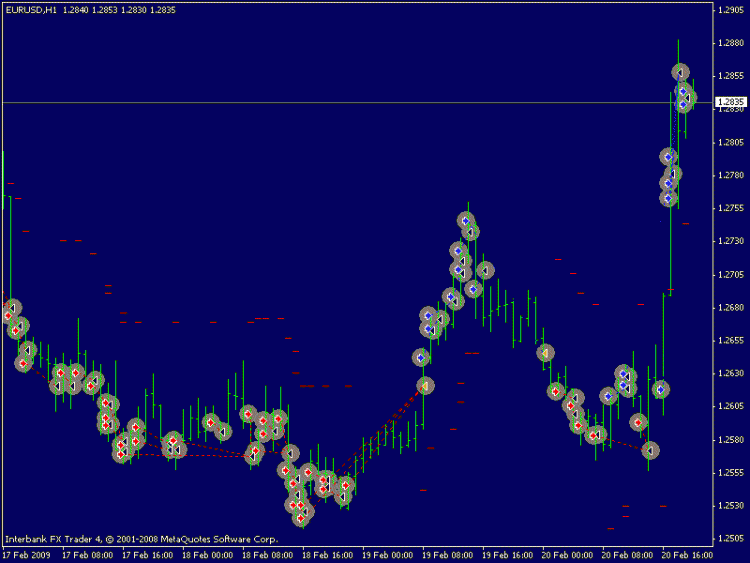Click the EURUSD,H1 symbol label
750x563 pixels.
pyautogui.click(x=31, y=10)
